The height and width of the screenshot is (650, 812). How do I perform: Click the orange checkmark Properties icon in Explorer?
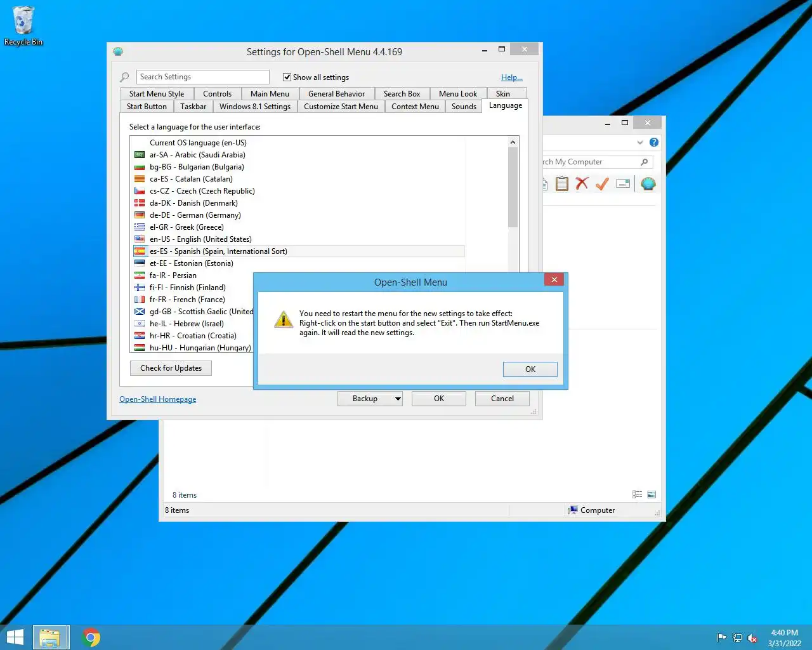[602, 184]
